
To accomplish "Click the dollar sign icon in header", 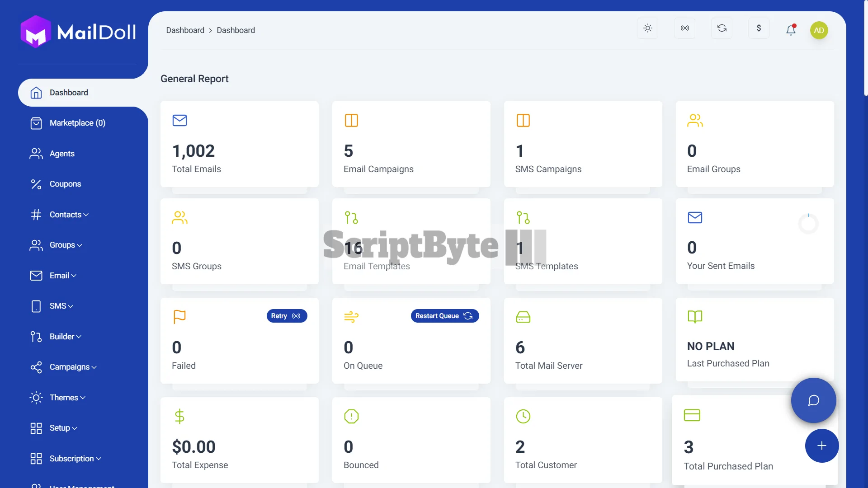I will (759, 28).
